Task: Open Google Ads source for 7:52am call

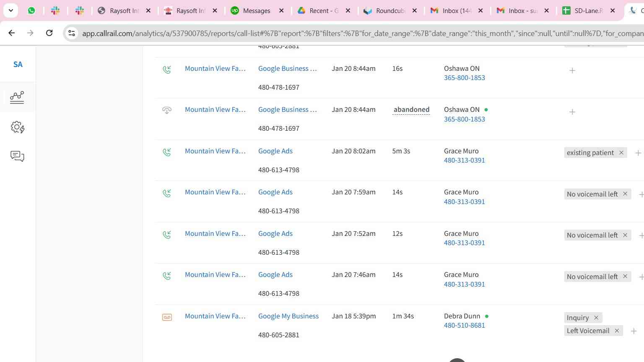Action: (275, 233)
